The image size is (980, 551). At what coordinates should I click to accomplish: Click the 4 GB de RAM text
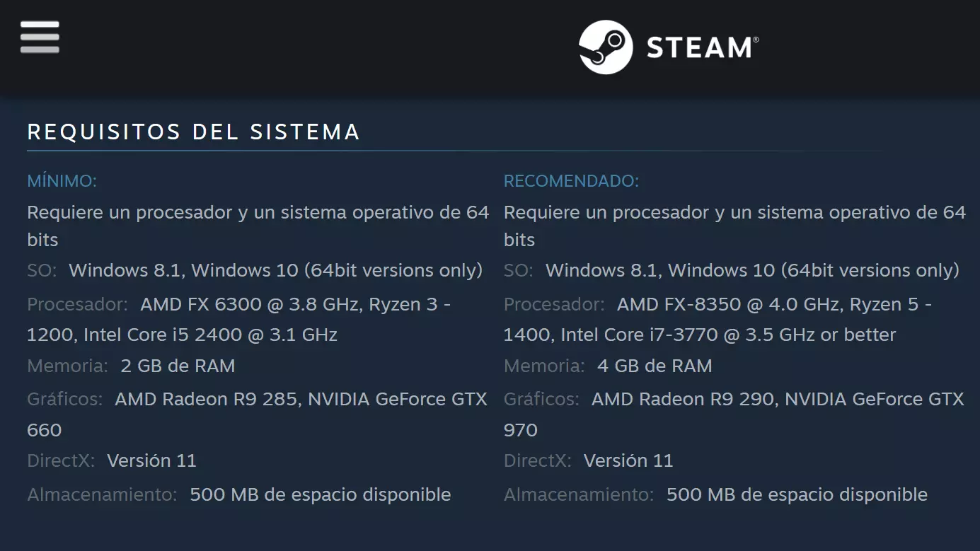coord(655,366)
